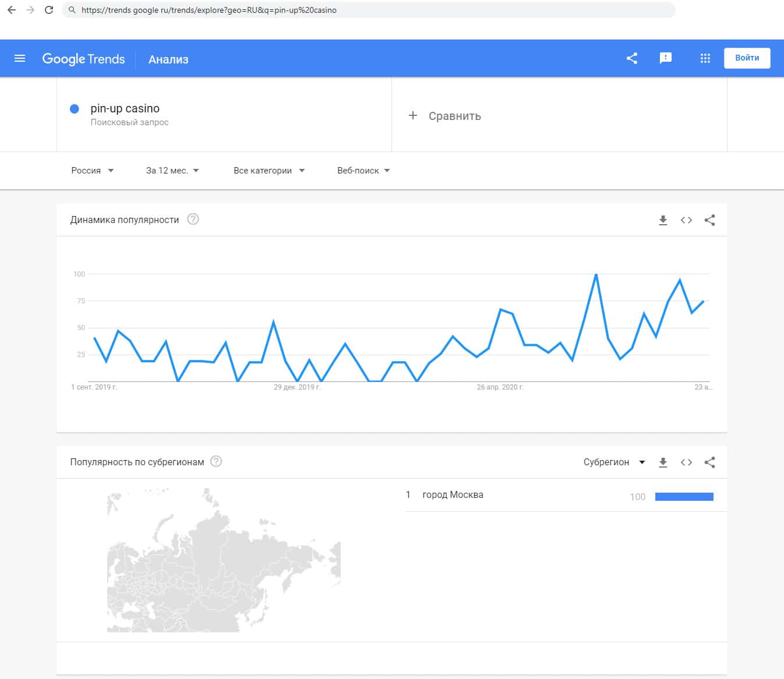Open embed code for the popularity chart
This screenshot has height=679, width=784.
point(686,220)
